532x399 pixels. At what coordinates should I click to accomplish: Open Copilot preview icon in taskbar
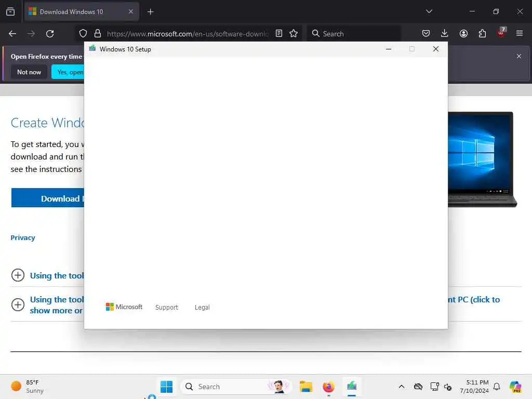coord(515,387)
